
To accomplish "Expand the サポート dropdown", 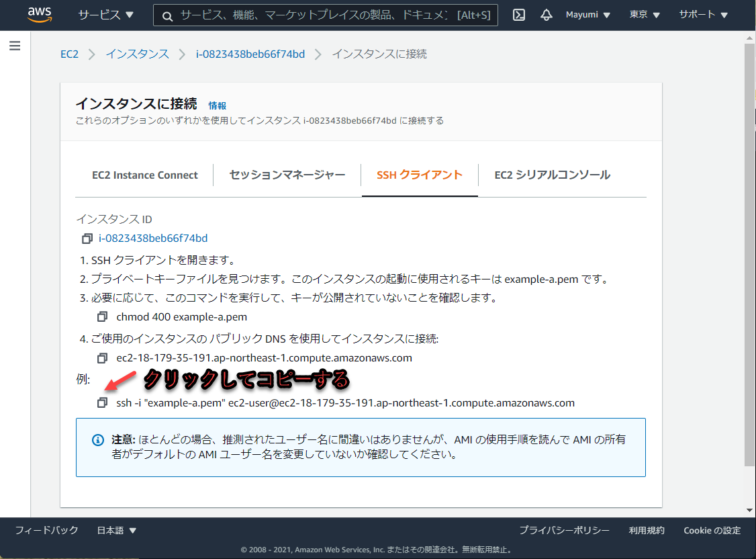I will pos(703,15).
